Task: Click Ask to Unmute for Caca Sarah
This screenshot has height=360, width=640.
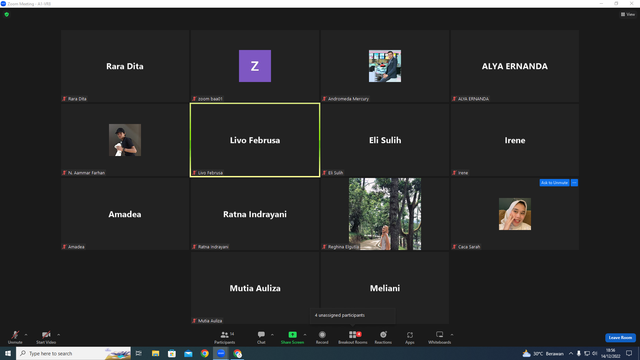Action: [x=554, y=182]
